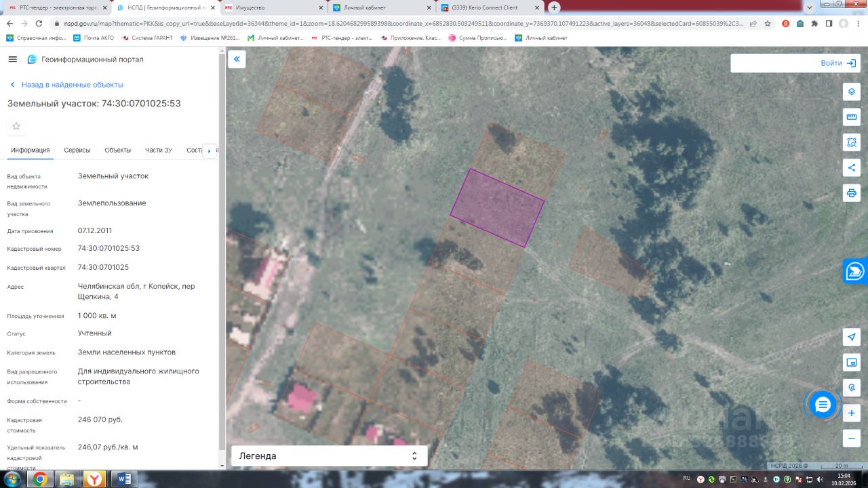Open the chat support bubble
The image size is (868, 488).
point(823,405)
